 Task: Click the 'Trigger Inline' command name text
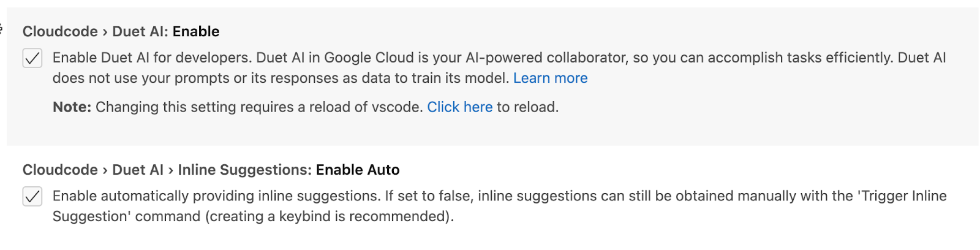903,196
